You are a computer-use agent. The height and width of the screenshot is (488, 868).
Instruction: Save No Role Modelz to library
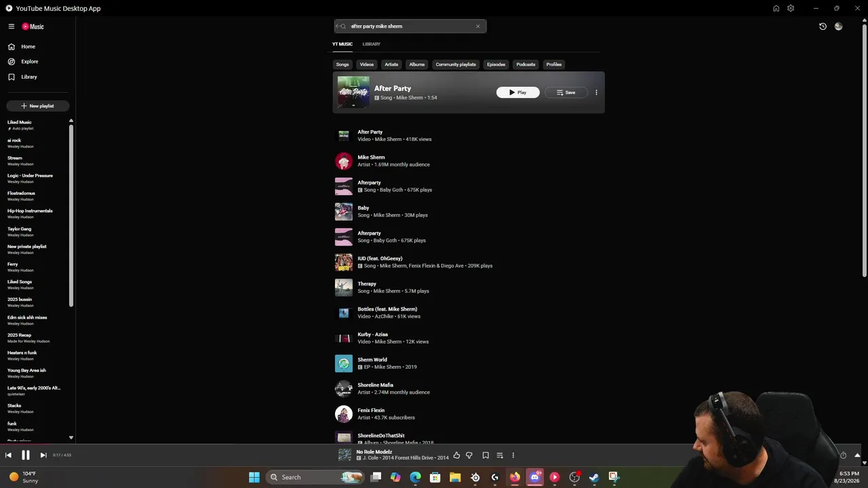point(486,455)
